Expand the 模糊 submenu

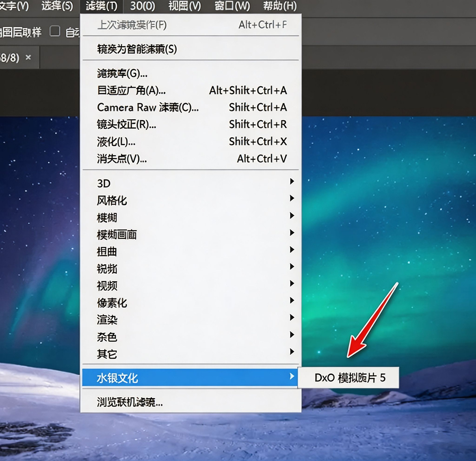[190, 217]
